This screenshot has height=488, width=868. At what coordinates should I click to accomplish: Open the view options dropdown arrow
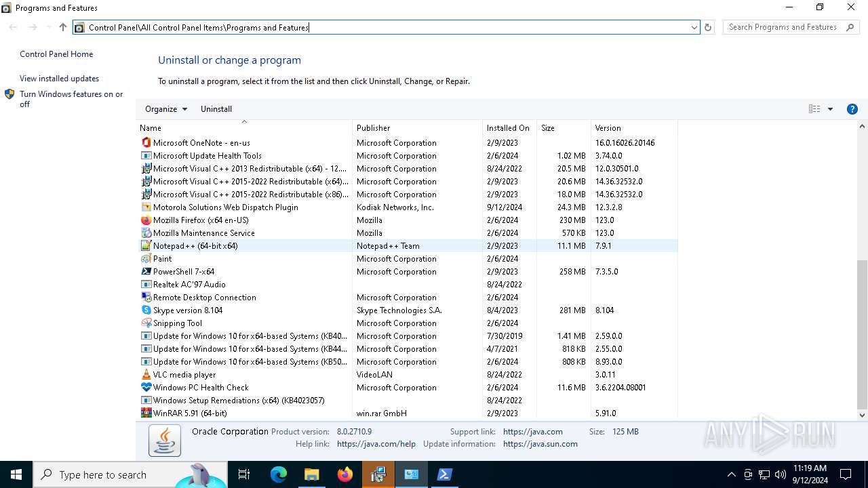pos(830,109)
